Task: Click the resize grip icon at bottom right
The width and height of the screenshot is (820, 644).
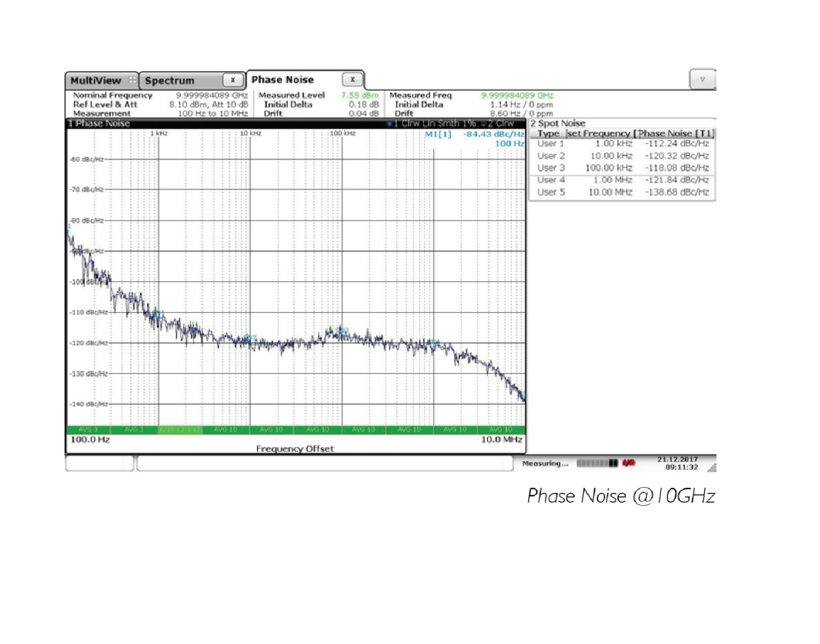Action: (x=711, y=467)
